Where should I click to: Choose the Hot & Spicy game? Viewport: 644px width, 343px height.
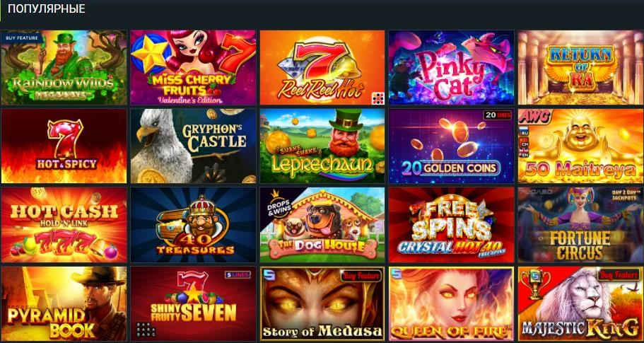coord(64,146)
